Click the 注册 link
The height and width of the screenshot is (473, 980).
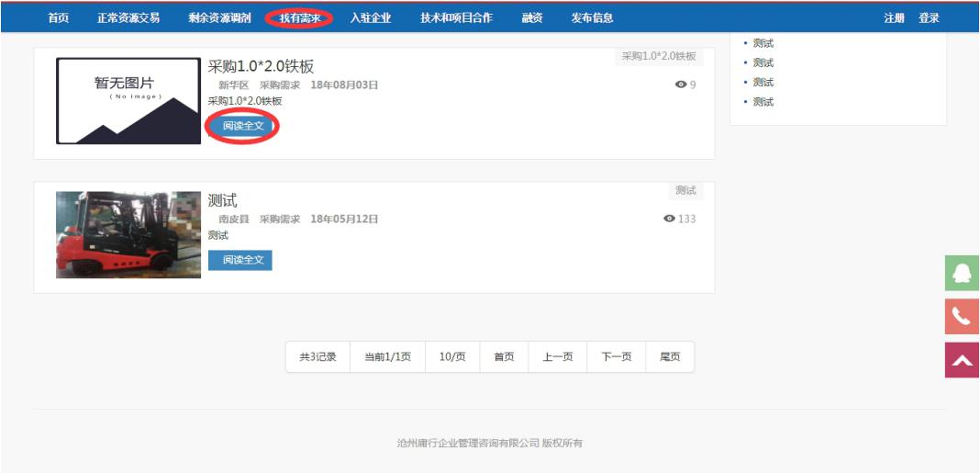[894, 17]
